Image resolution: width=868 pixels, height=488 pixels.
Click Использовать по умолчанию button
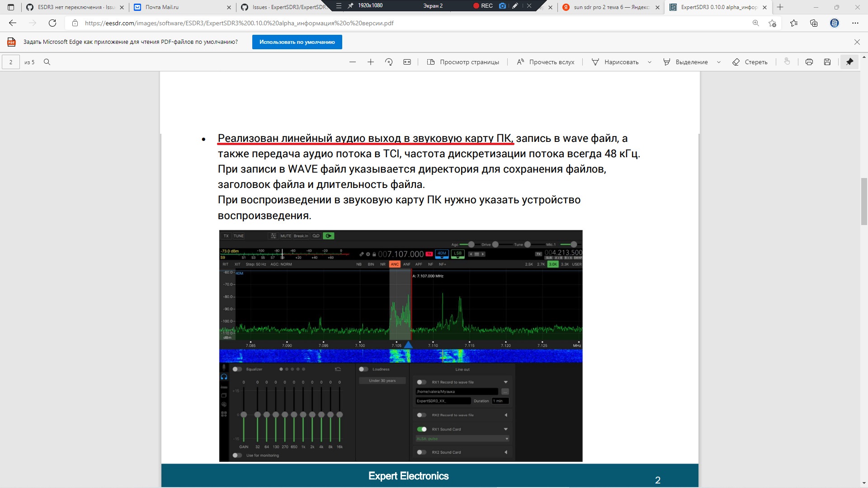297,42
